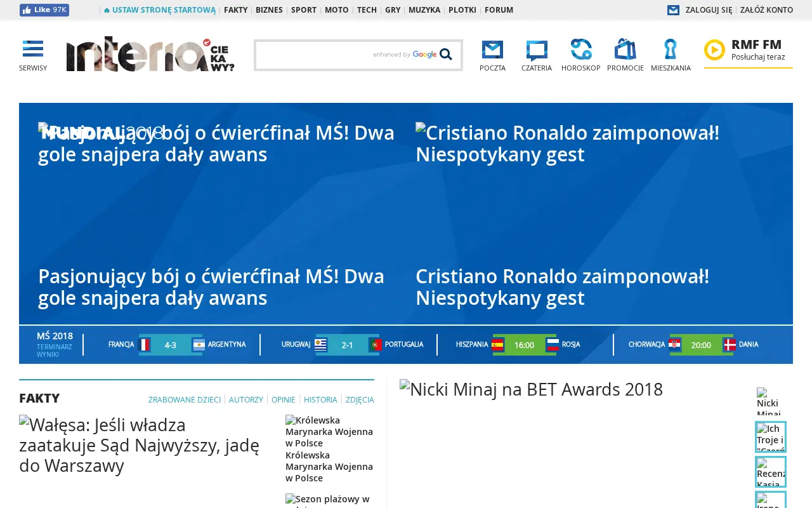
Task: Open the Zdjęcia tab in Fakty
Action: tap(360, 399)
